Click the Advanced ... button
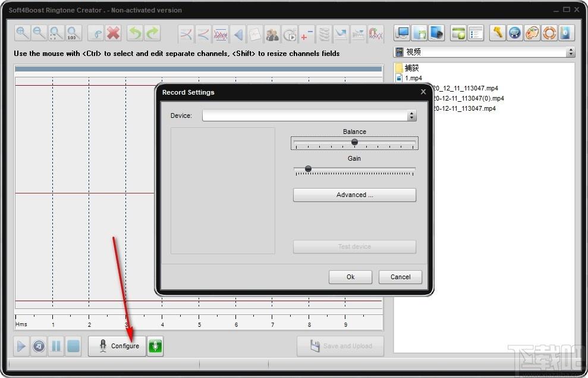588x378 pixels. (354, 195)
